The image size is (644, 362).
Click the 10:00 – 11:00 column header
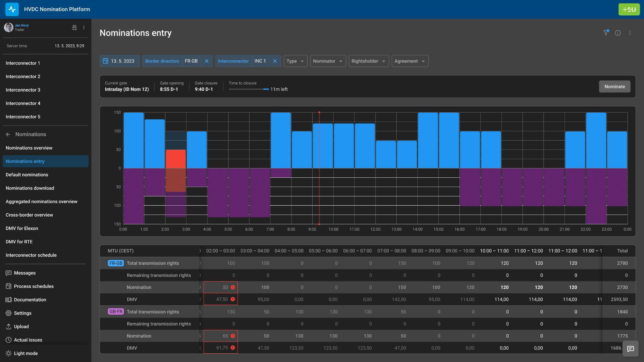click(494, 251)
